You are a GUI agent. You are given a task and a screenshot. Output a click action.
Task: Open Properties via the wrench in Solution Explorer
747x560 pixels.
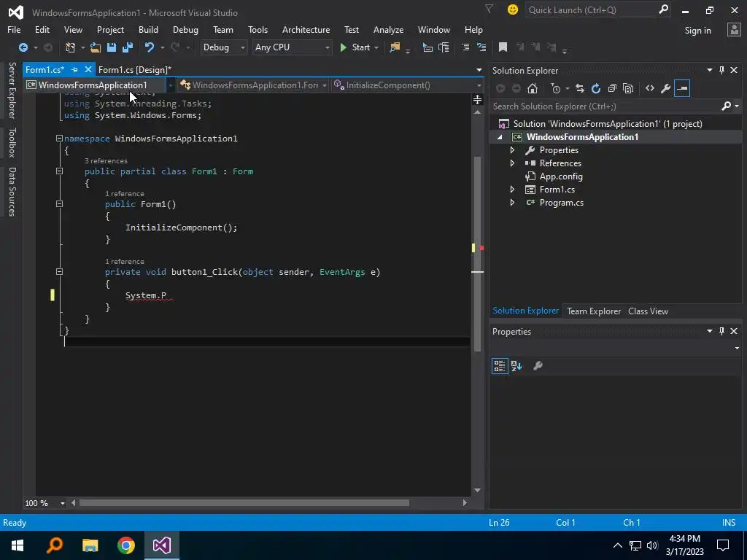point(665,88)
